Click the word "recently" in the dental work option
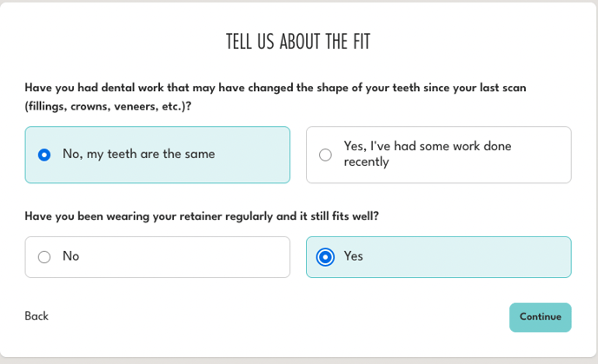This screenshot has height=364, width=598. click(366, 162)
